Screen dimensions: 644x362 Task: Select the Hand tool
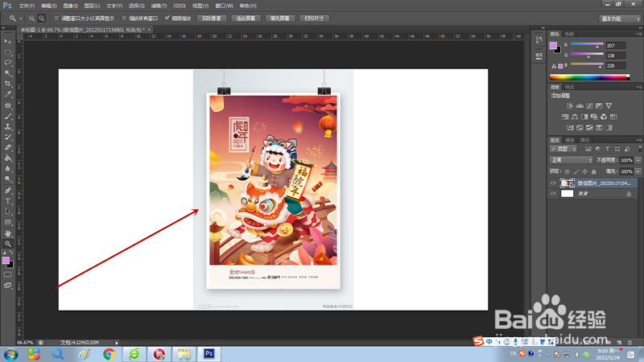point(8,233)
